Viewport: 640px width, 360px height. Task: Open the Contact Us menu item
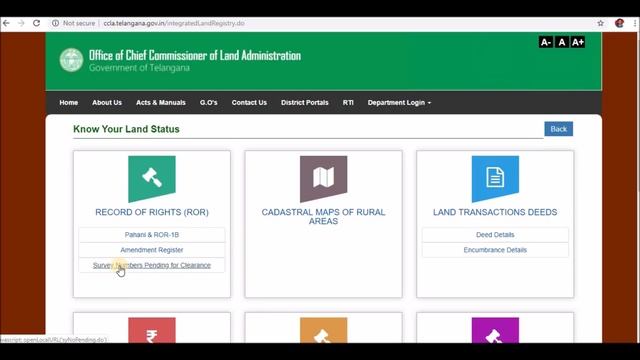click(249, 102)
